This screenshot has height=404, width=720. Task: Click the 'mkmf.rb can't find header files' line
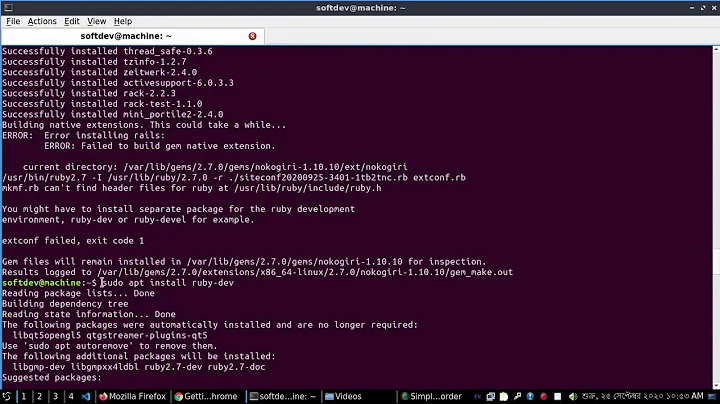[x=191, y=188]
